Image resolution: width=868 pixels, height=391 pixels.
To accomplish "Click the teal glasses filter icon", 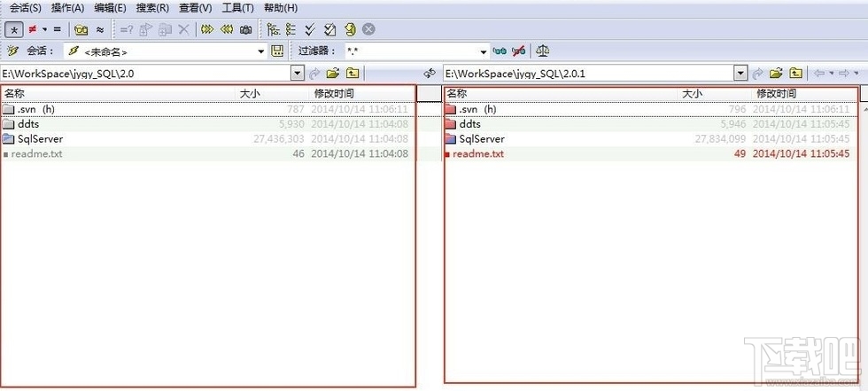I will tap(500, 51).
